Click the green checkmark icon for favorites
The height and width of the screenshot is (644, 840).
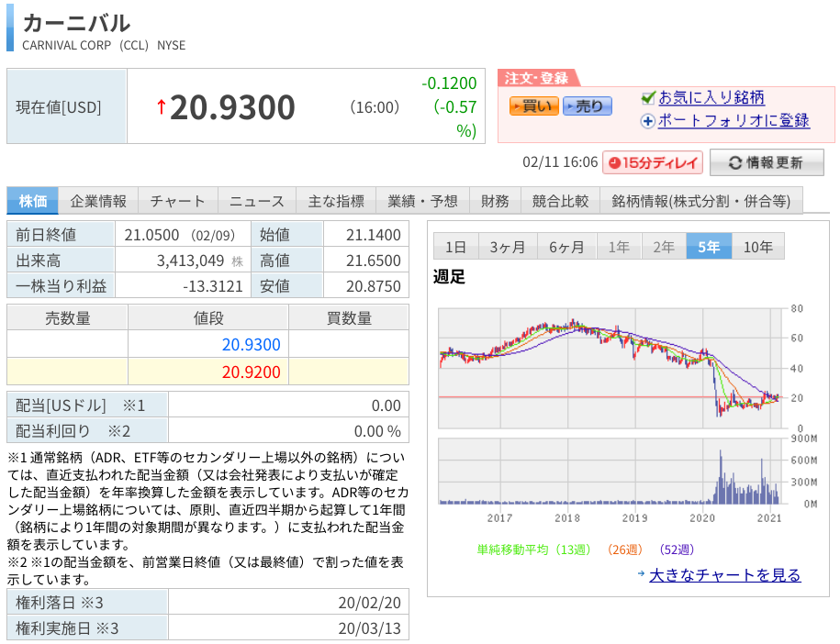click(x=648, y=98)
